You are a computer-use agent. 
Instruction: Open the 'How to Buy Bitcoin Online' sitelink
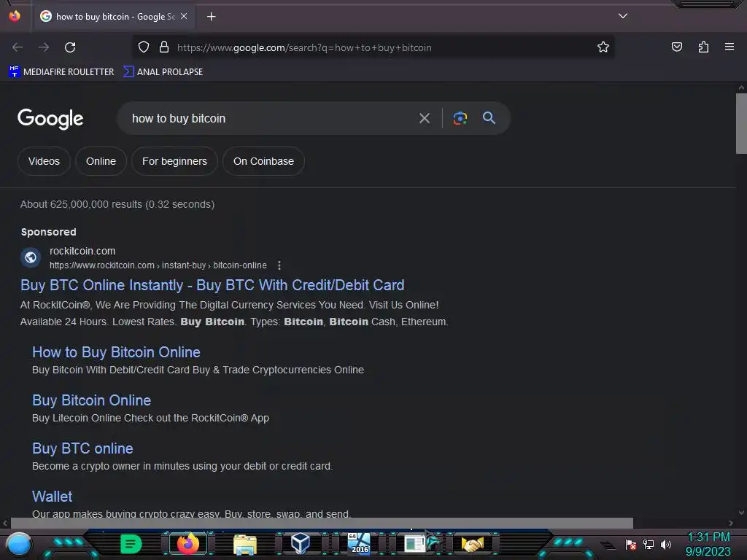[116, 352]
